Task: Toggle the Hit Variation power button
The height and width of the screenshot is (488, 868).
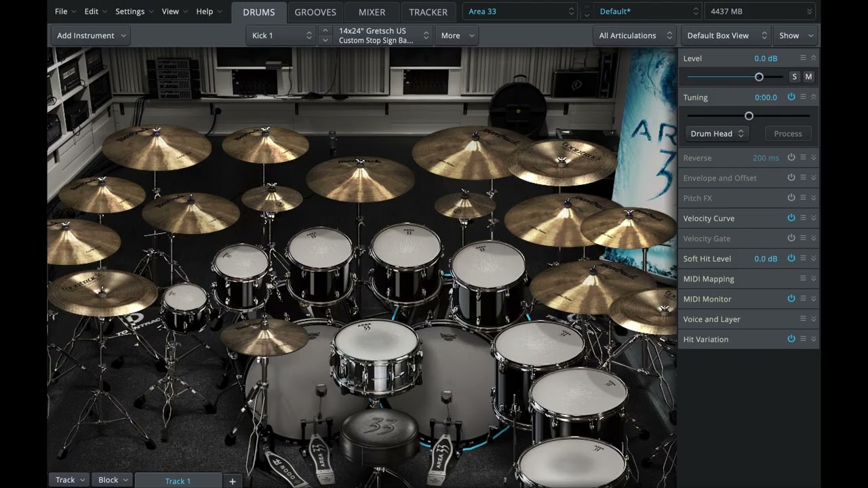Action: click(x=791, y=339)
